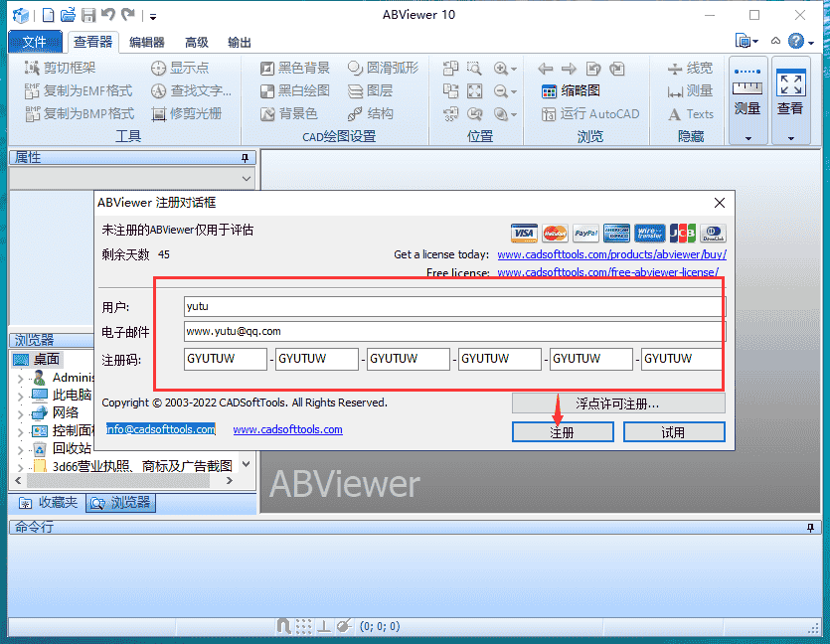Open 查找文字 tool
Image resolution: width=830 pixels, height=644 pixels.
point(191,91)
